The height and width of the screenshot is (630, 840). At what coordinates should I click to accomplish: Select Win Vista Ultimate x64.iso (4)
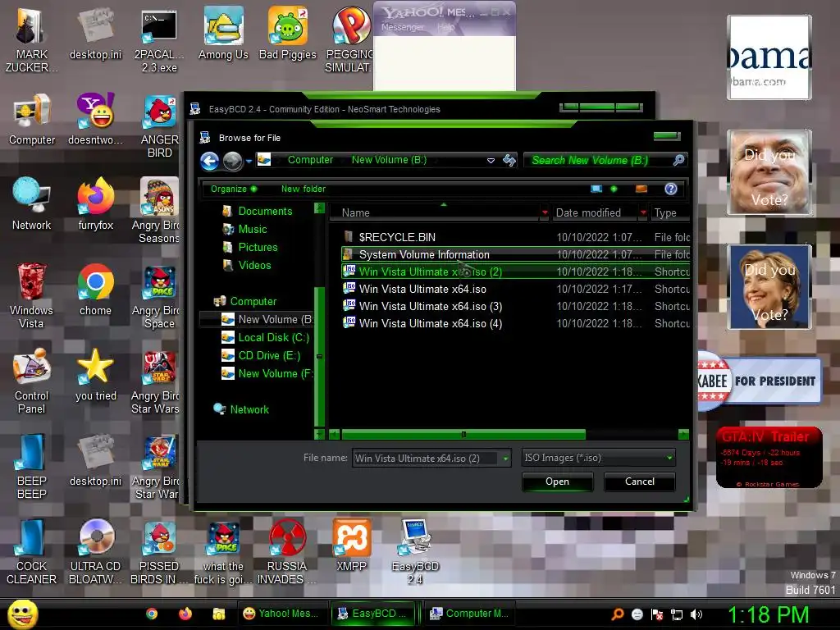tap(515, 323)
